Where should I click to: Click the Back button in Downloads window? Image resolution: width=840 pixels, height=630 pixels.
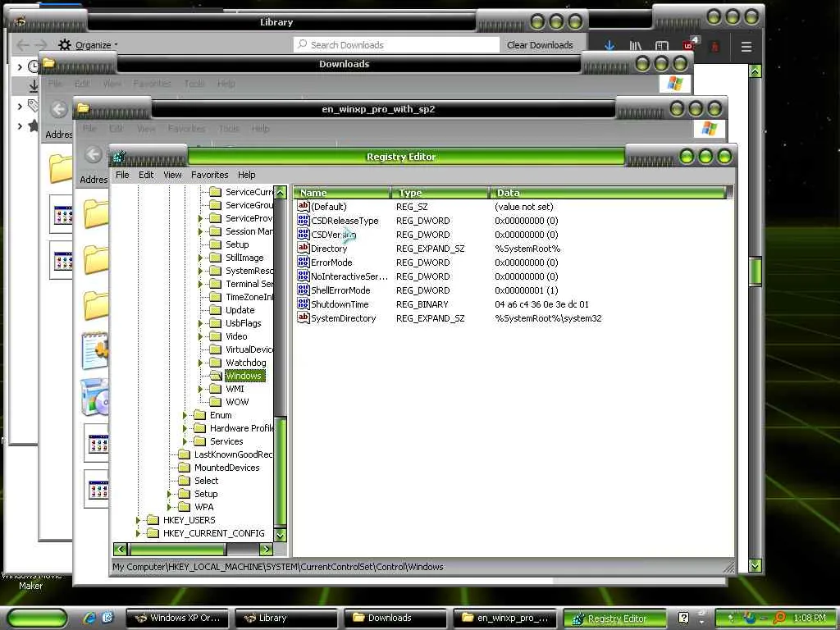point(59,109)
